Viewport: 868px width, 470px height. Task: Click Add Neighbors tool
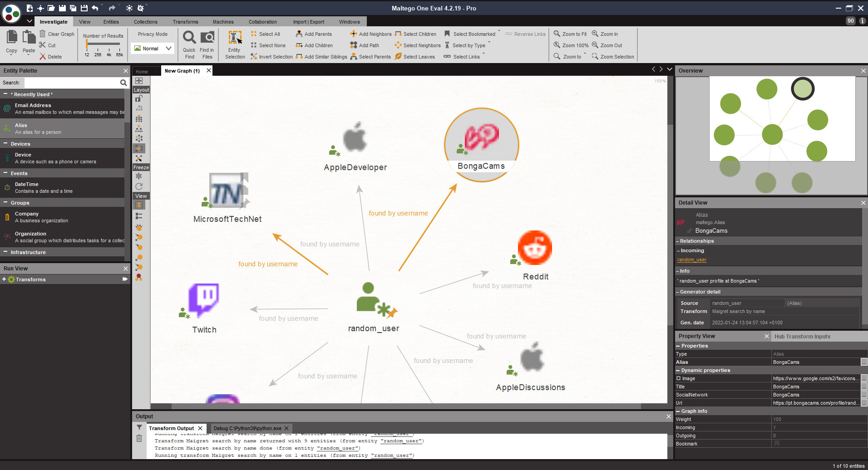(x=371, y=34)
